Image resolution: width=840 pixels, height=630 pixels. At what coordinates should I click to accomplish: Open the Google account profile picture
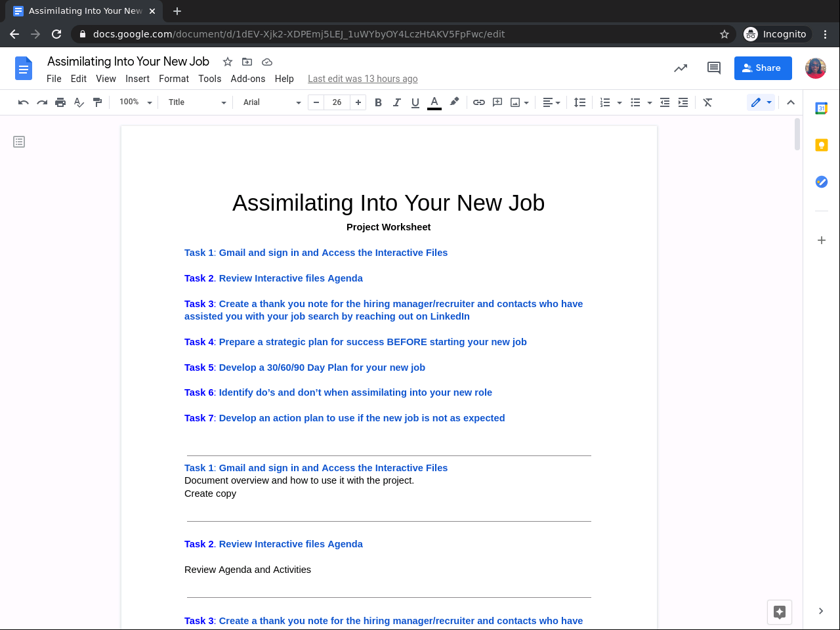(816, 68)
